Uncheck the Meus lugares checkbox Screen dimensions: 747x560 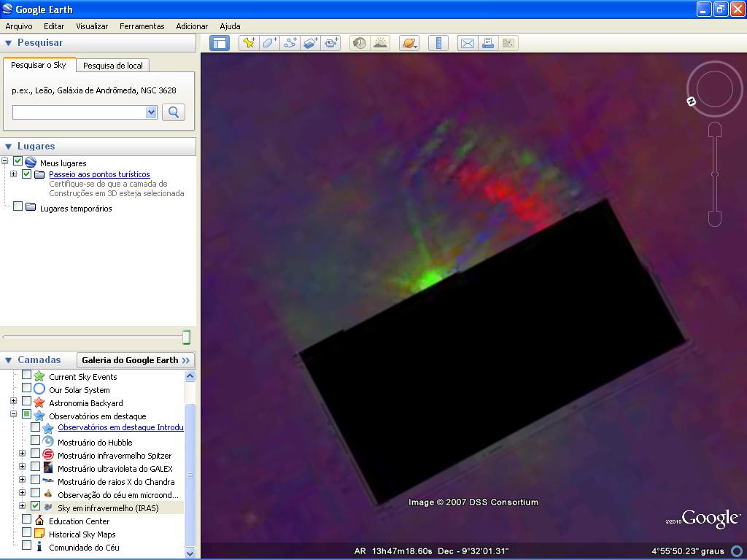coord(18,161)
